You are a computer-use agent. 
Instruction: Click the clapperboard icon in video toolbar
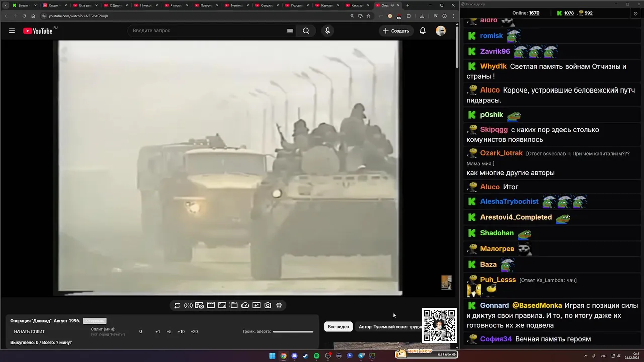tap(211, 305)
